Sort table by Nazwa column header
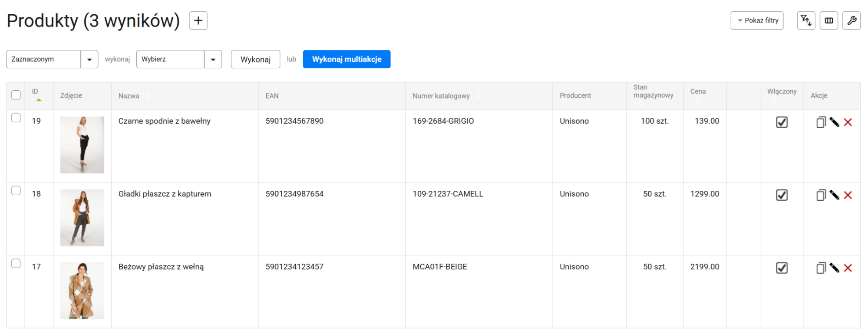This screenshot has height=335, width=868. 129,96
